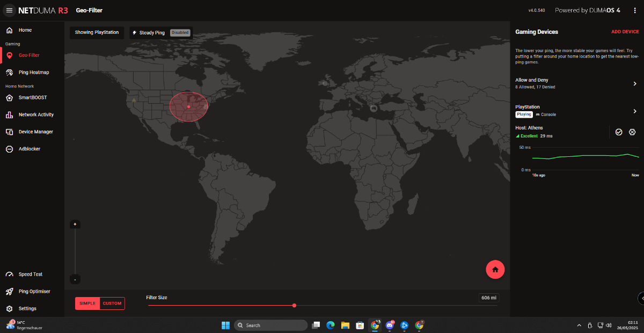
Task: Zoom in the map with plus button
Action: coord(75,224)
